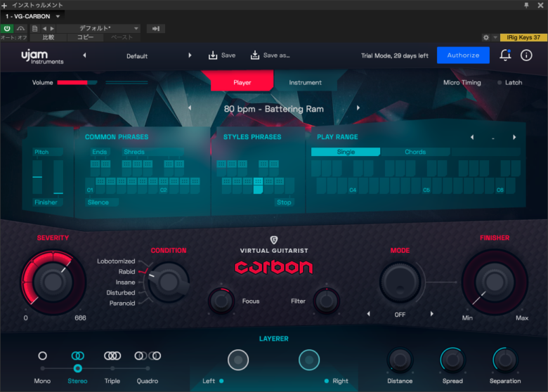
Task: Toggle the Right layer indicator dot
Action: (327, 381)
